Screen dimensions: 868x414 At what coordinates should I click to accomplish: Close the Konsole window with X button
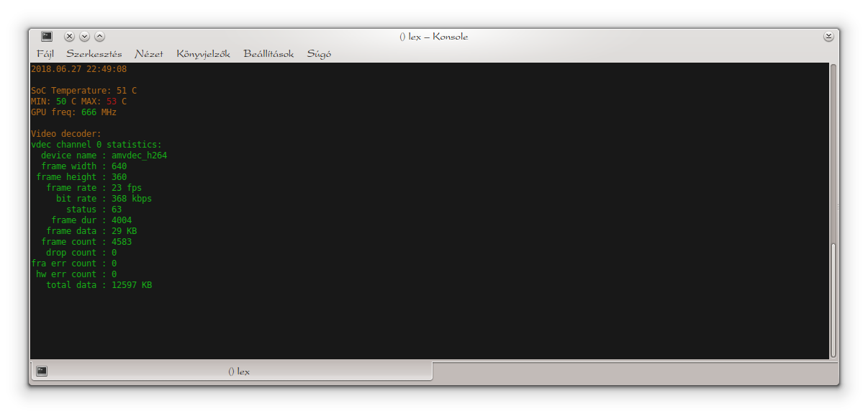(69, 36)
